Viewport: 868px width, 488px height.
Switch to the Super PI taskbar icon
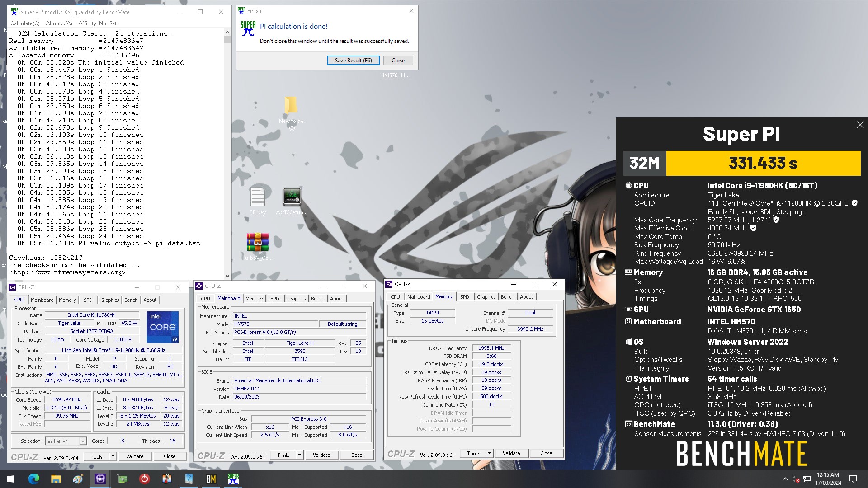[233, 479]
